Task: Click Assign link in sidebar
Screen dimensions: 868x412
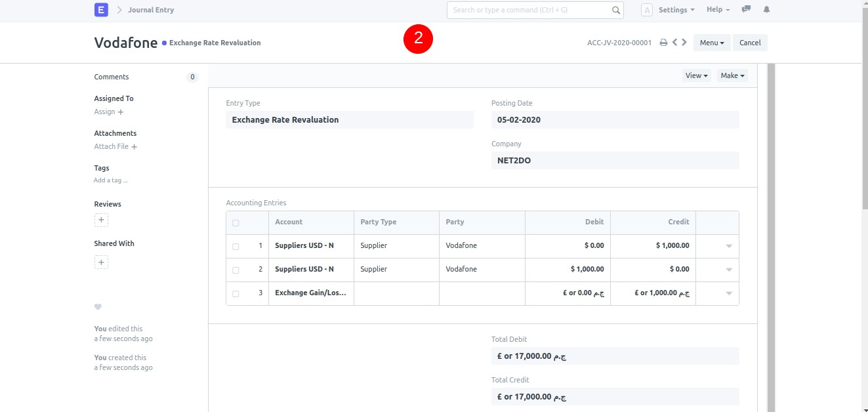Action: [x=104, y=112]
